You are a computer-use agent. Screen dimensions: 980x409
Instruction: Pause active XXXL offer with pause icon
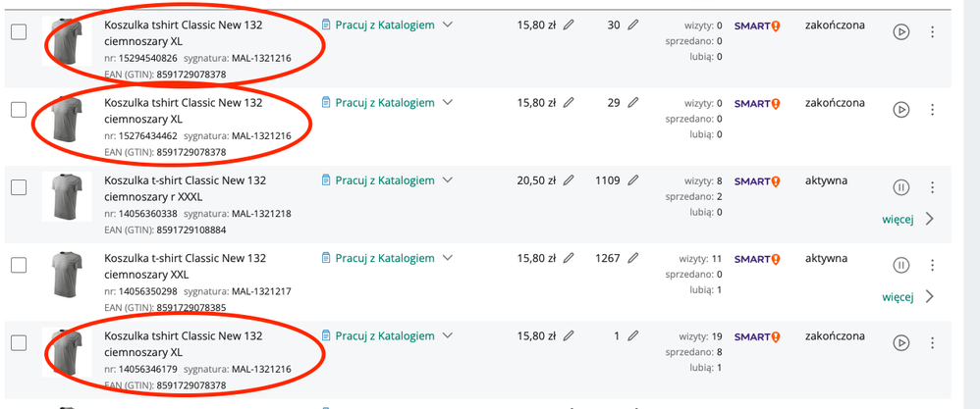tap(900, 187)
